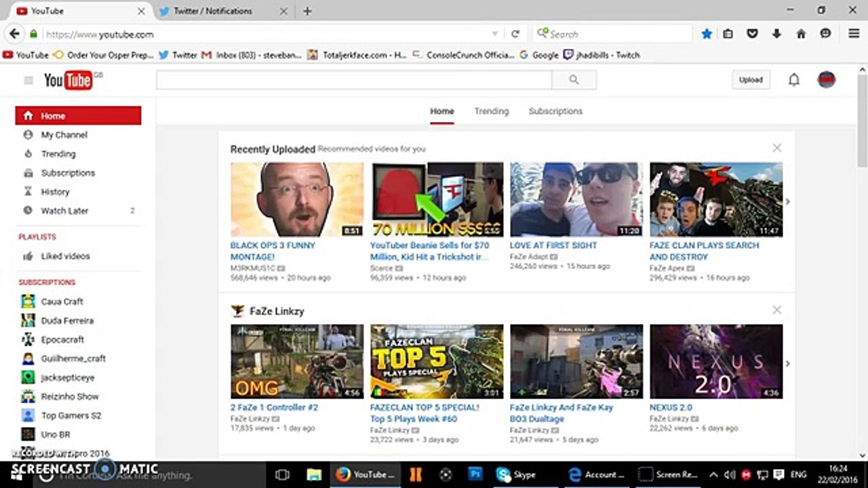Open the account avatar menu
The height and width of the screenshot is (488, 868).
826,80
